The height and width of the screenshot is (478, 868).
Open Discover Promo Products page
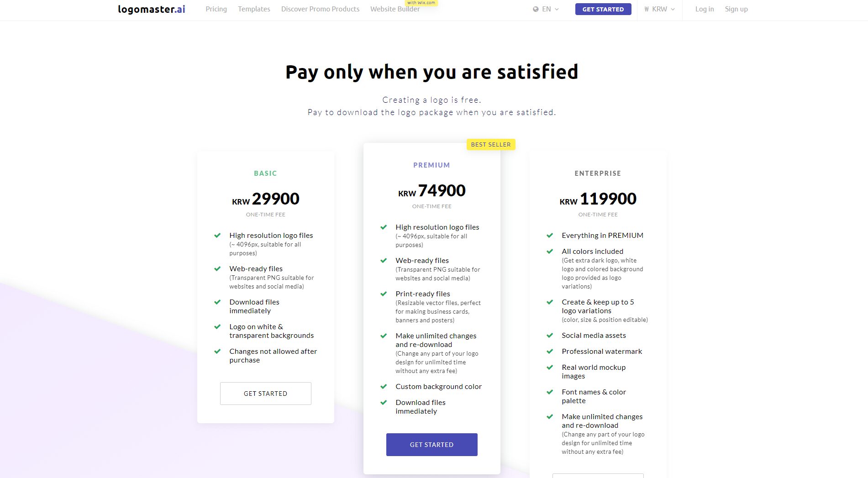click(x=320, y=9)
